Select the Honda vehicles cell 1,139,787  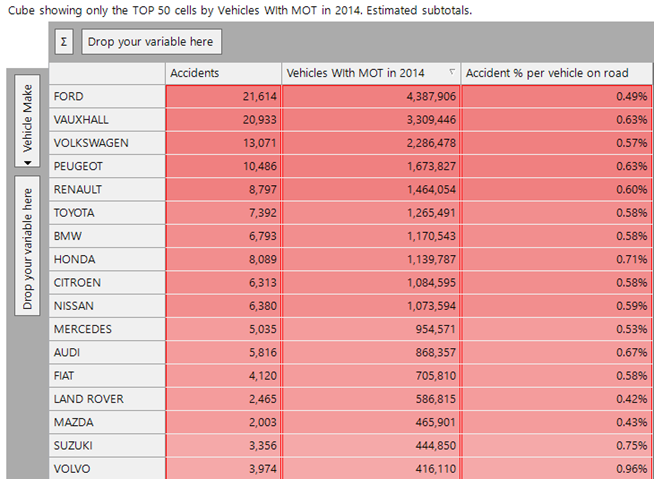(371, 259)
